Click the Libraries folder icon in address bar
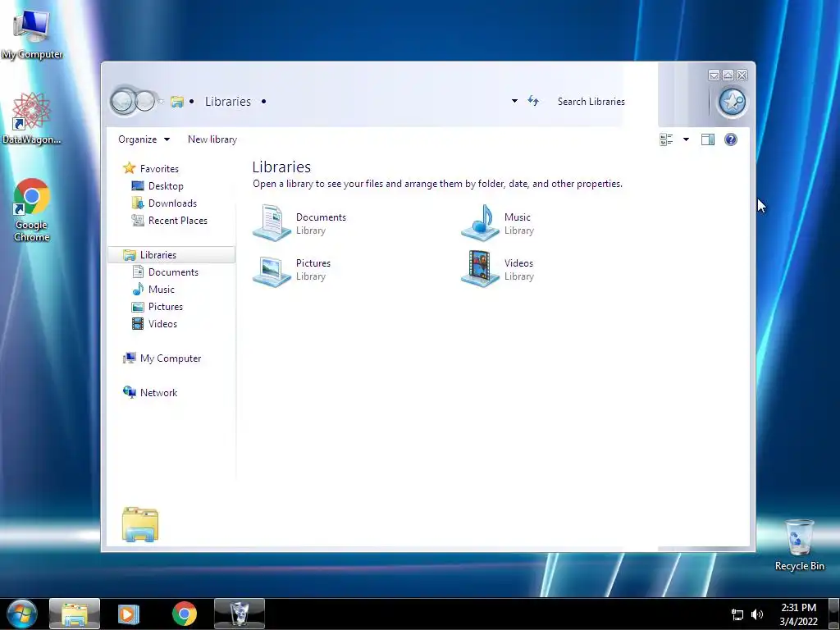840x630 pixels. pyautogui.click(x=177, y=101)
